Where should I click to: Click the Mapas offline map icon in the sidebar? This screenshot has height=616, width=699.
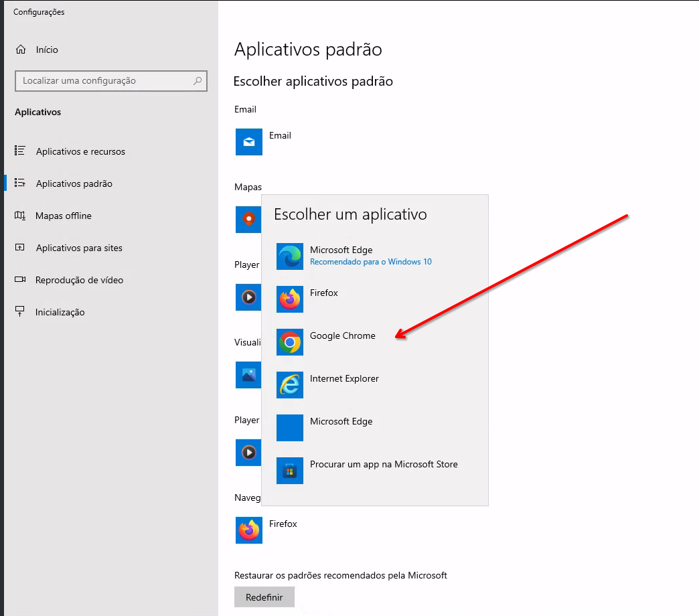tap(19, 216)
